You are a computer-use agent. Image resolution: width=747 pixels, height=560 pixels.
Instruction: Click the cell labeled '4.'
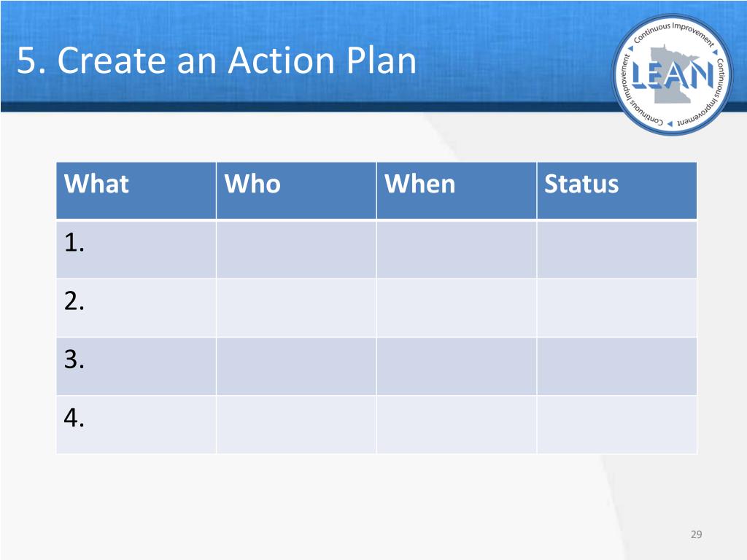coord(136,425)
